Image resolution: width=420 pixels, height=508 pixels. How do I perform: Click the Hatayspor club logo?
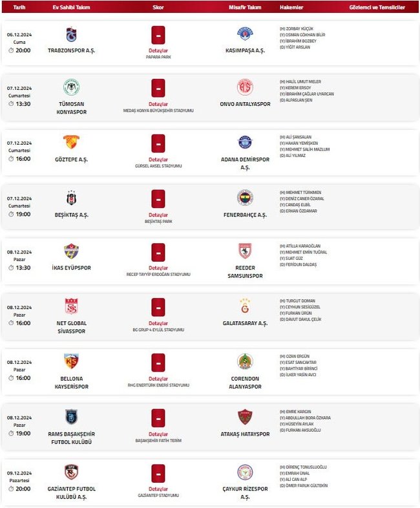click(x=245, y=417)
